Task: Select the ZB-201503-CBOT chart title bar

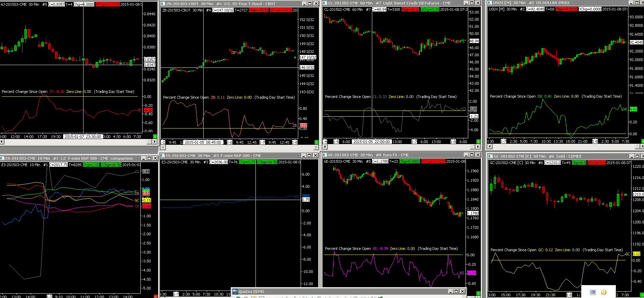Action: click(x=240, y=4)
